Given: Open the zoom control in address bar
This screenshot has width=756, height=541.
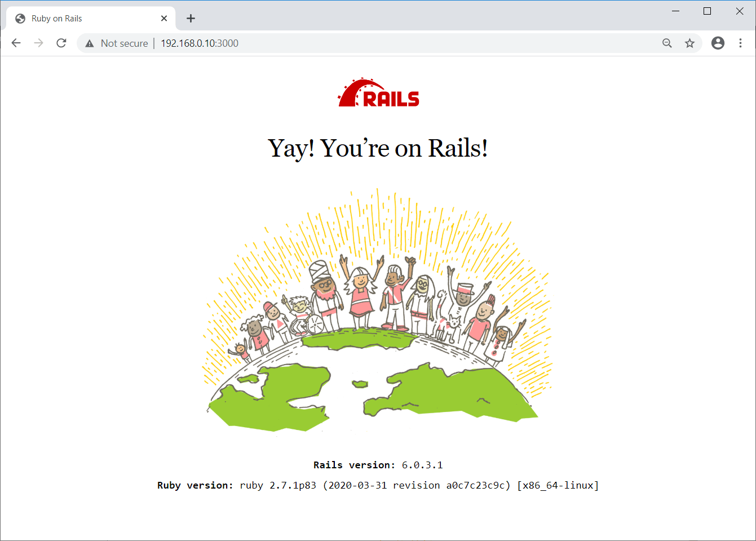Looking at the screenshot, I should point(667,43).
